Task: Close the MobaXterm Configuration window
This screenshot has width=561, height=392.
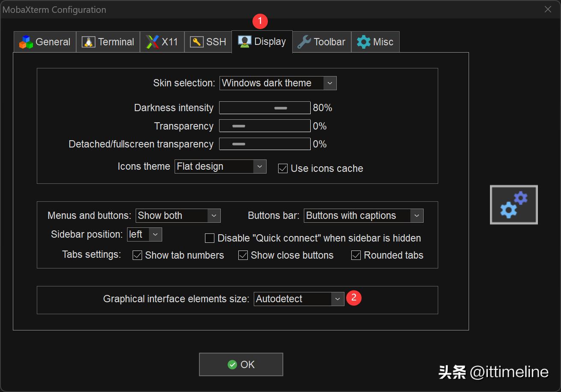Action: [x=548, y=9]
